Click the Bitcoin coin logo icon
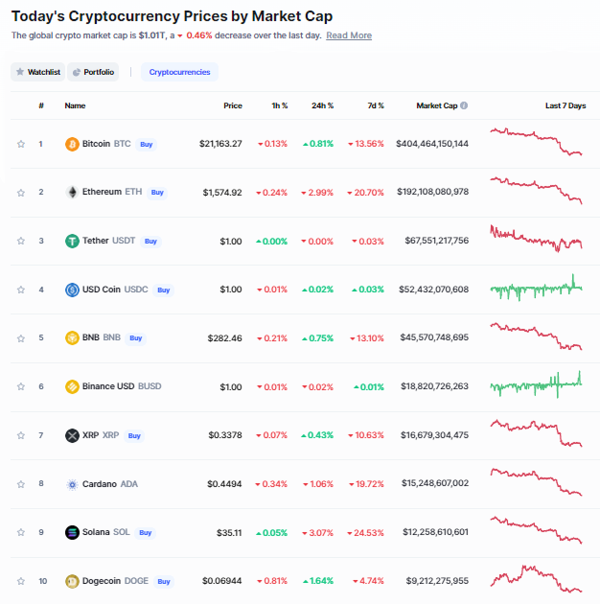 72,144
